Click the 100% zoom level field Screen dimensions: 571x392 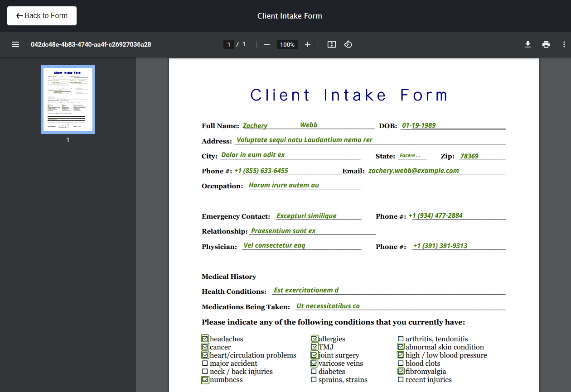(287, 44)
